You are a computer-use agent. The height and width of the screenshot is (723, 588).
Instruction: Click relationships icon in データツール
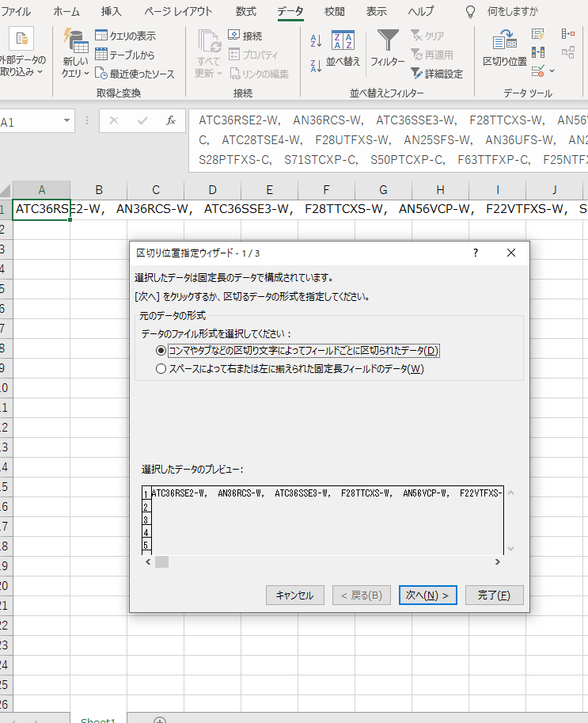[x=568, y=52]
